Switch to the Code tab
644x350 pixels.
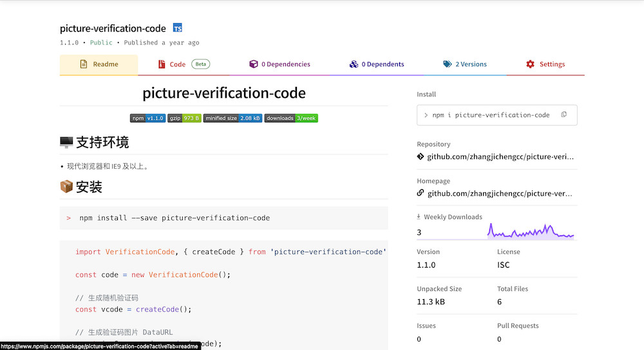pyautogui.click(x=184, y=64)
